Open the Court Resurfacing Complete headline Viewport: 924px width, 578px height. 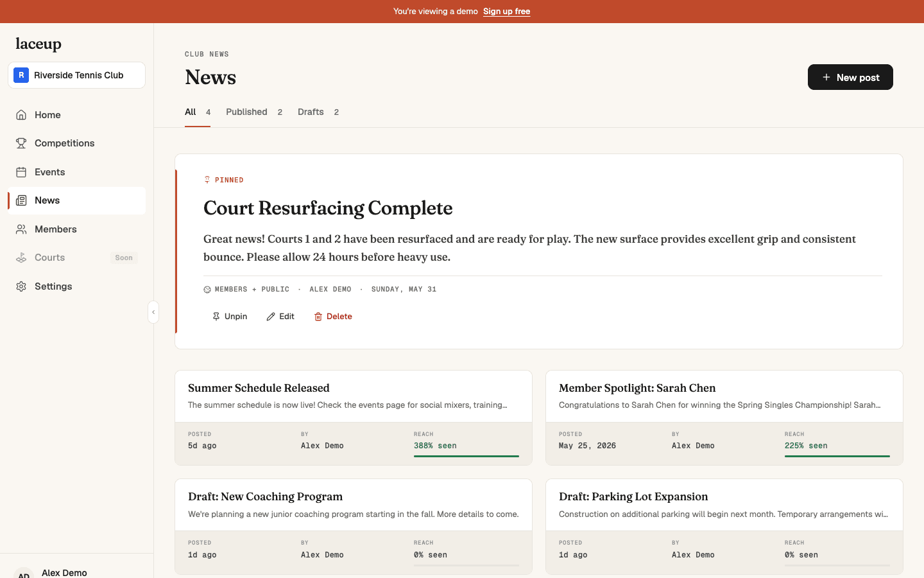(328, 208)
